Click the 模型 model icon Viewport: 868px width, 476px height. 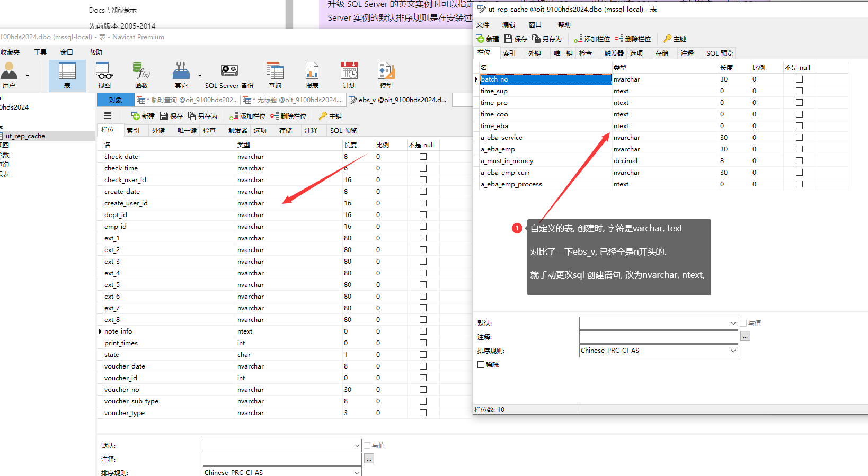pos(386,75)
